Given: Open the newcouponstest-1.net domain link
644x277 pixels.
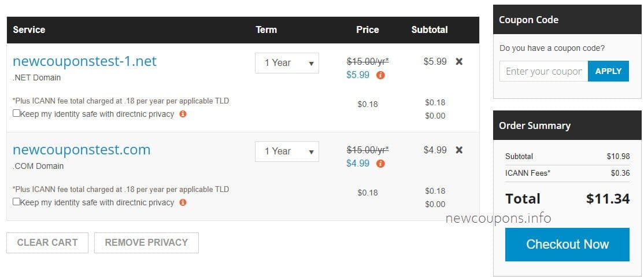Looking at the screenshot, I should coord(84,61).
